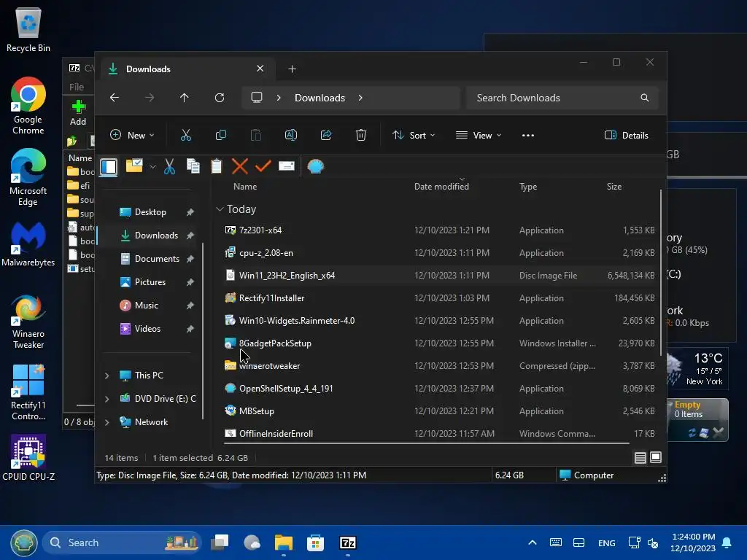The image size is (747, 560).
Task: Collapse the Today group chevron
Action: click(220, 209)
